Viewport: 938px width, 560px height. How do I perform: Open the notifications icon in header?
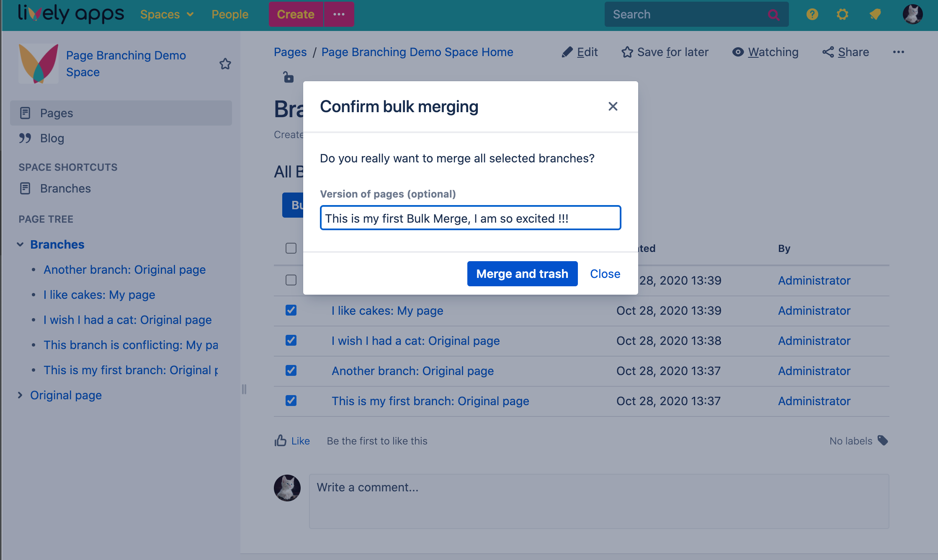[x=875, y=14]
